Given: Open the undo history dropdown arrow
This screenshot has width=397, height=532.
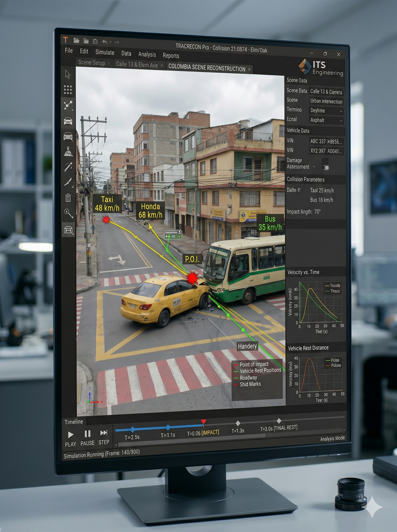Looking at the screenshot, I should (111, 42).
